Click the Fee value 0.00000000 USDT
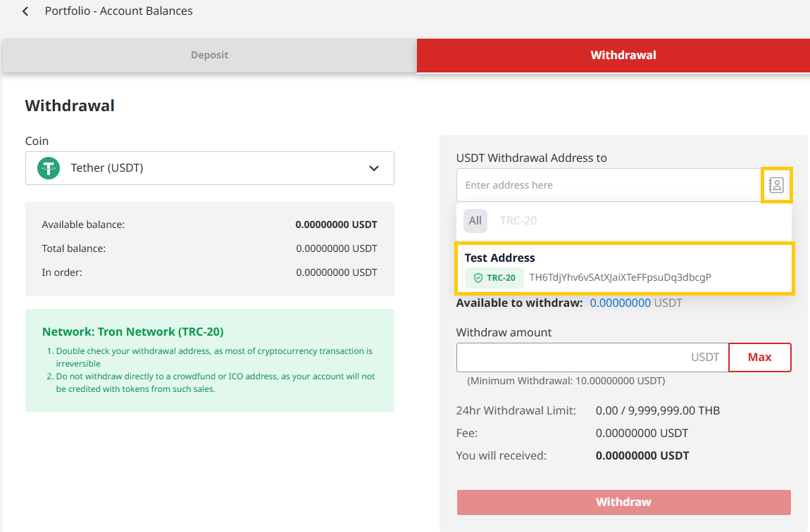 tap(642, 433)
